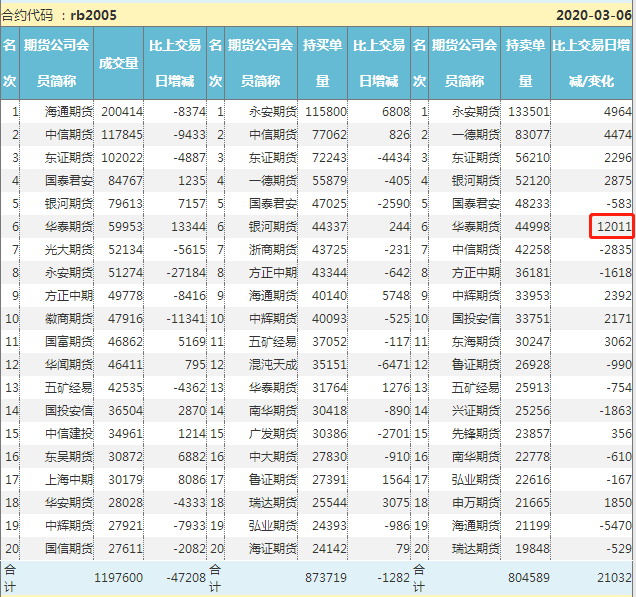
Task: Click short position value 83077
Action: click(533, 135)
